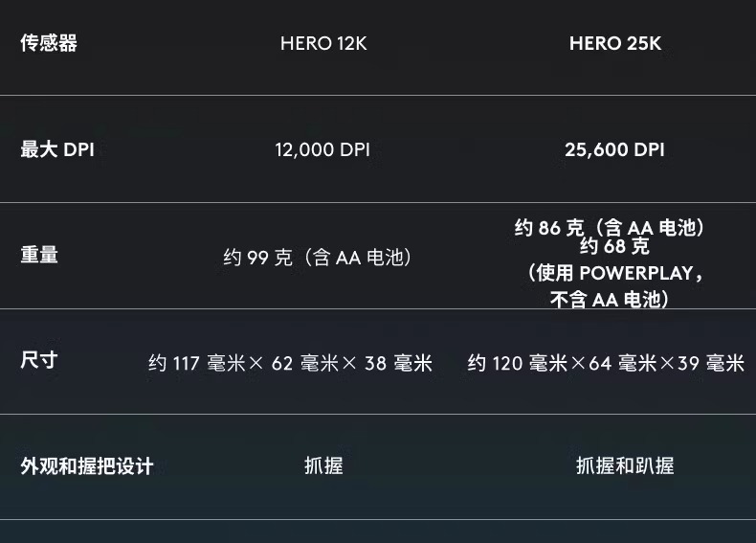The height and width of the screenshot is (543, 756).
Task: Click the 12,000 DPI value
Action: tap(322, 149)
